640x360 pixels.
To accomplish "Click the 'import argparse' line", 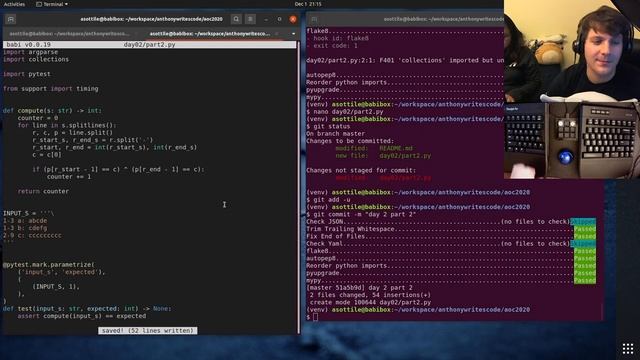I will 31,52.
